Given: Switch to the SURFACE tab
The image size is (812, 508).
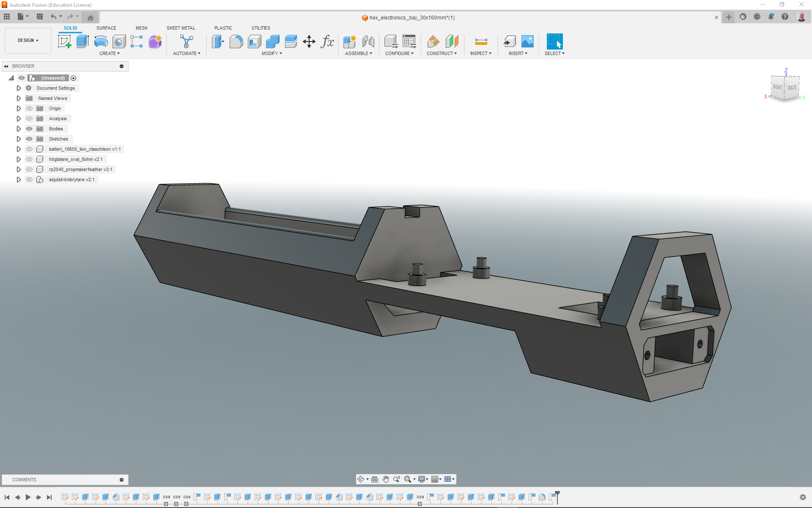Looking at the screenshot, I should (106, 28).
